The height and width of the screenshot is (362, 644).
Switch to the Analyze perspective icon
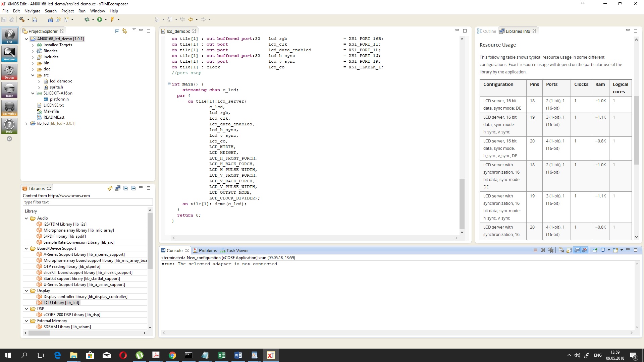(9, 54)
